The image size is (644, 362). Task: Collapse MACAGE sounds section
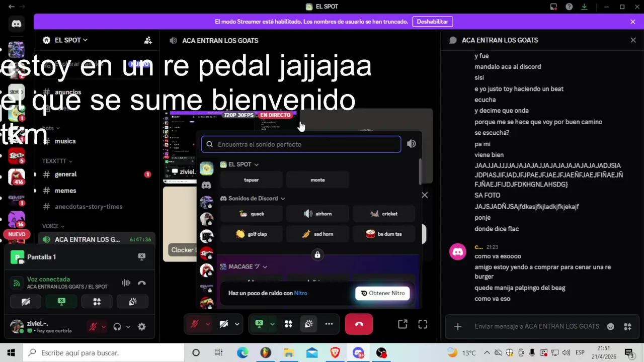pyautogui.click(x=244, y=266)
